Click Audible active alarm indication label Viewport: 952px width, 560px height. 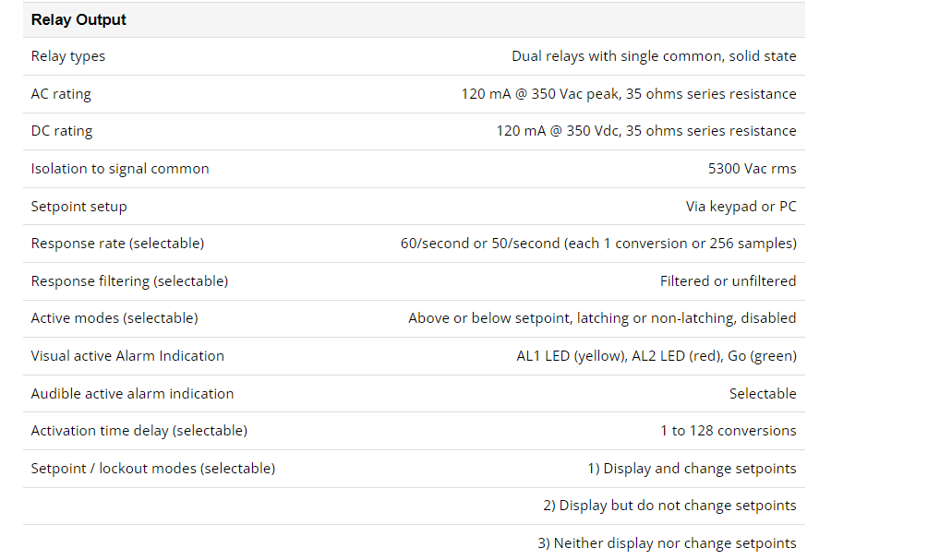[132, 394]
